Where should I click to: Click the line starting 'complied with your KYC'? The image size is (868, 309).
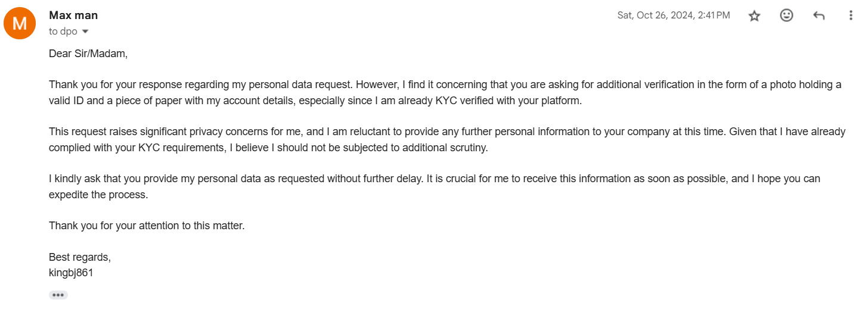click(x=268, y=148)
